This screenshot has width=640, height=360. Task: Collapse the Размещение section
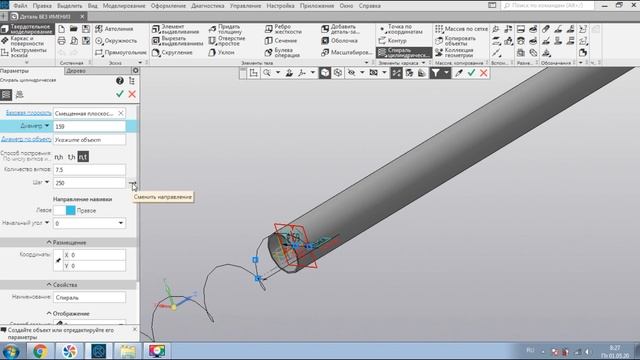(x=66, y=242)
